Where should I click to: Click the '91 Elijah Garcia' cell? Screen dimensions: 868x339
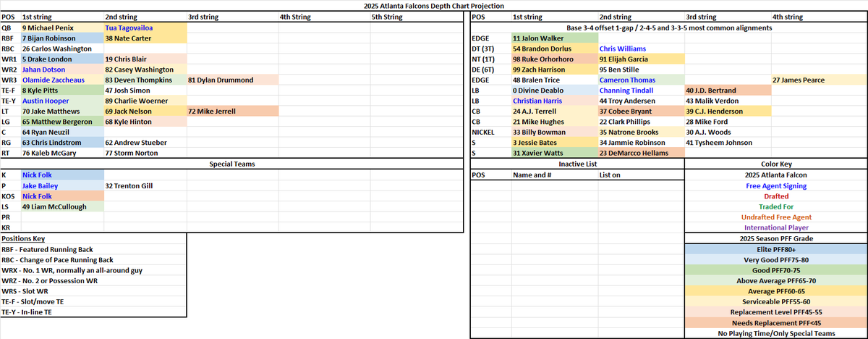[641, 59]
